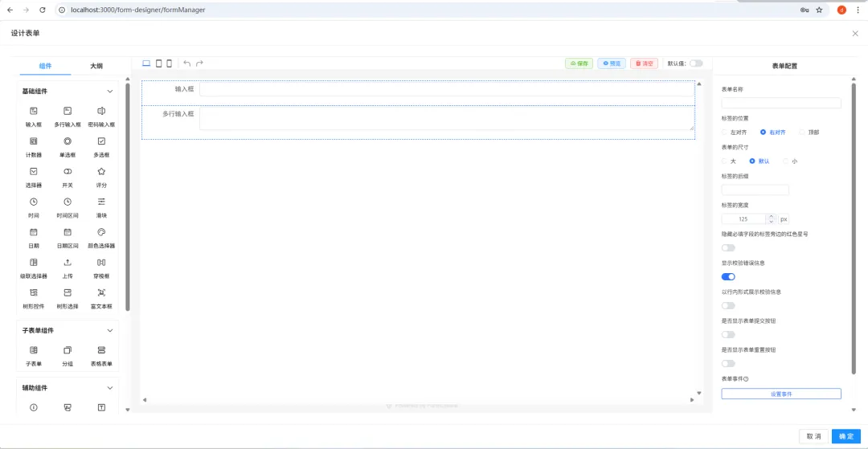Select the 多行输入框 textarea component icon
The width and height of the screenshot is (868, 449).
click(x=68, y=111)
